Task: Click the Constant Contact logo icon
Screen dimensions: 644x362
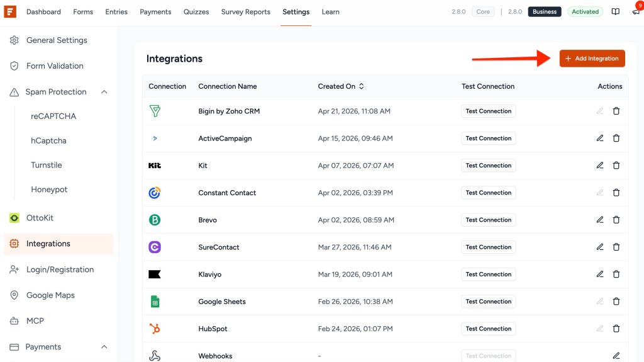Action: click(155, 193)
